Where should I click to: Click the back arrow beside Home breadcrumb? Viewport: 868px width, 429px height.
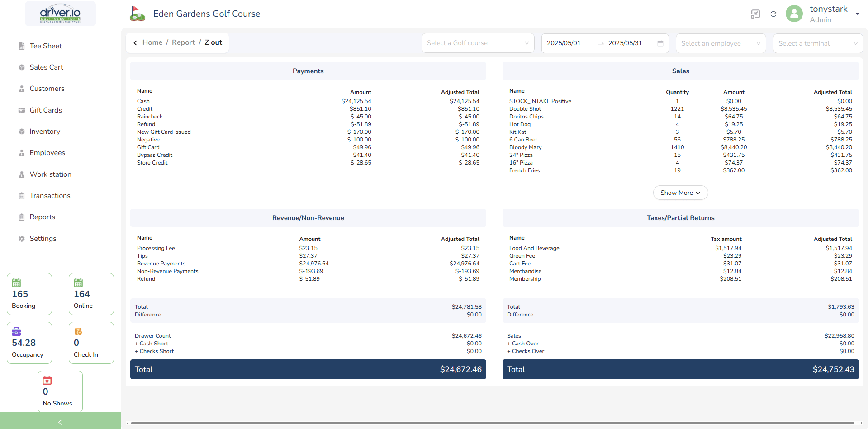(x=135, y=43)
